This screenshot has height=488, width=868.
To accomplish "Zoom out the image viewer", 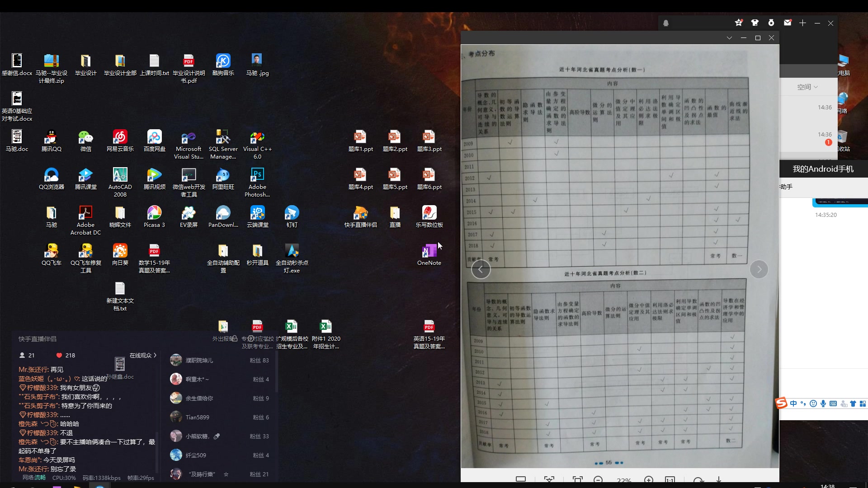I will tap(598, 479).
